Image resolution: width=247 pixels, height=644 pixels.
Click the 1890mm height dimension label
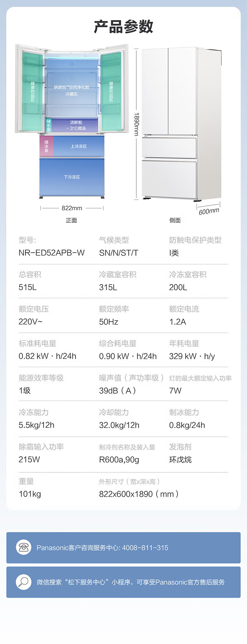[136, 124]
